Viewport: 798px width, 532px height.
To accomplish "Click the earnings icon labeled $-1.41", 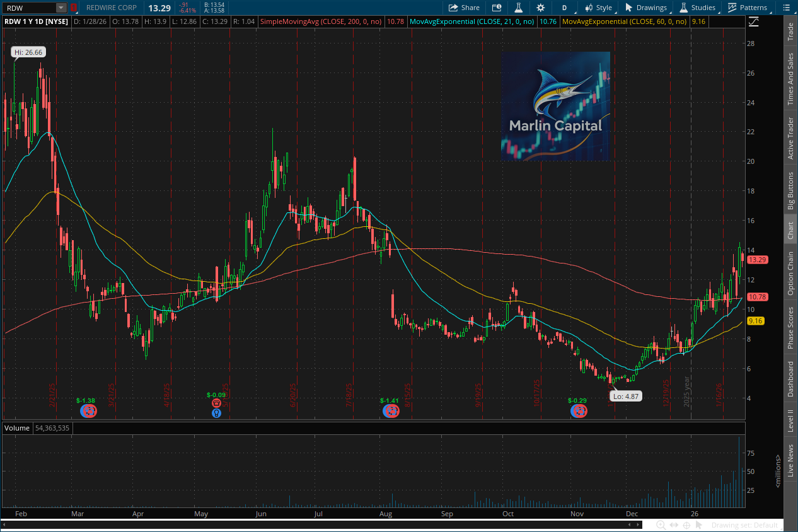I will (391, 411).
